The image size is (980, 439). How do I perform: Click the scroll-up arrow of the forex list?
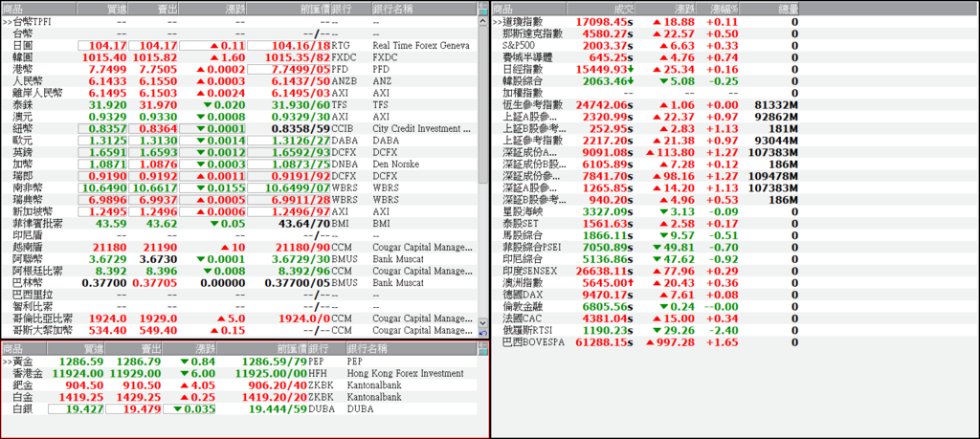[x=483, y=21]
